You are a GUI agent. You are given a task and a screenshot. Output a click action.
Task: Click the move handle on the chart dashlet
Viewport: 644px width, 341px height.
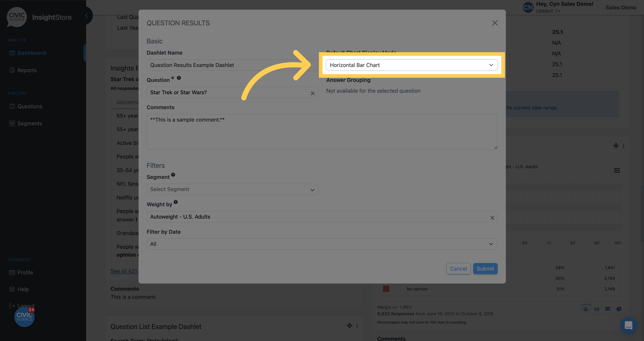(x=616, y=146)
